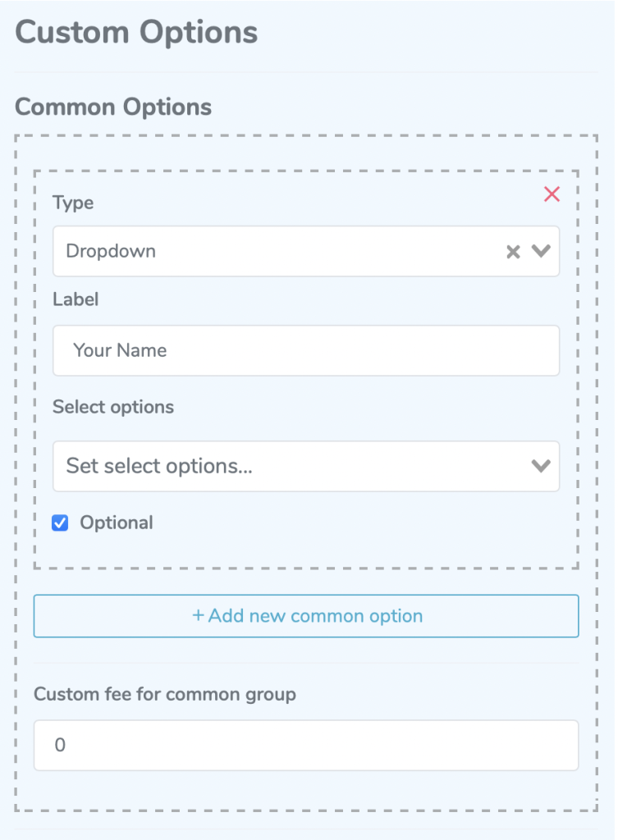Viewport: 618px width, 840px height.
Task: Open the Set select options dropdown
Action: point(306,466)
